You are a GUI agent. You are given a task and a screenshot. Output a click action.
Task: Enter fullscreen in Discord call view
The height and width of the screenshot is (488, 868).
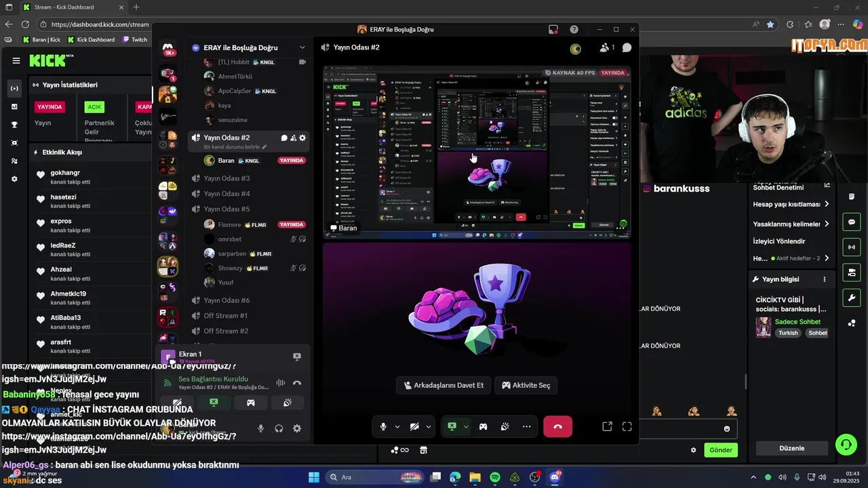627,426
